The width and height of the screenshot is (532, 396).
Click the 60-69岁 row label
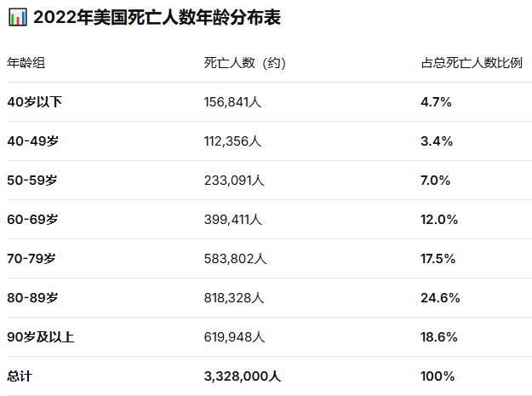tap(33, 220)
